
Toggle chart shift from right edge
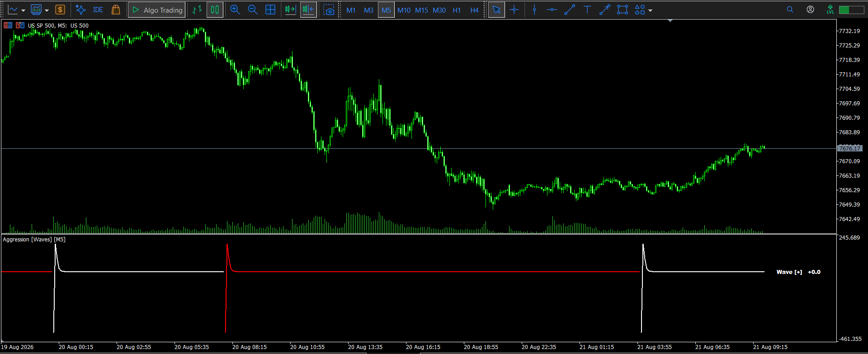point(308,10)
